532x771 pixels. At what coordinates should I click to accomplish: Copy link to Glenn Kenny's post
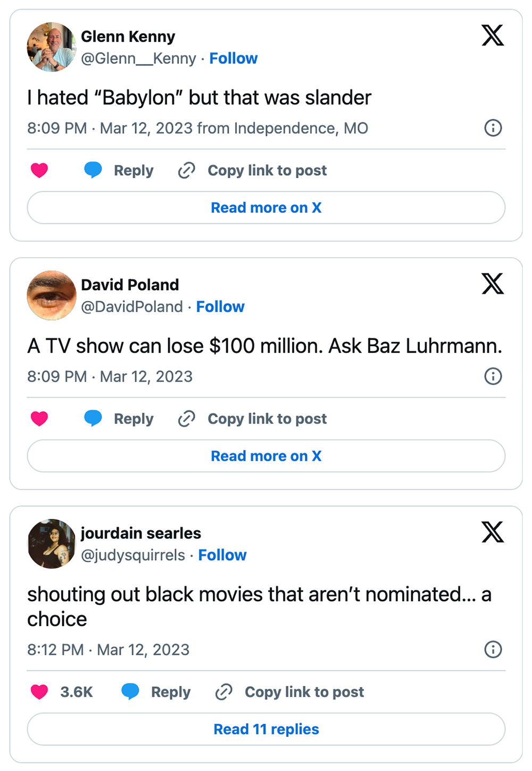[253, 170]
